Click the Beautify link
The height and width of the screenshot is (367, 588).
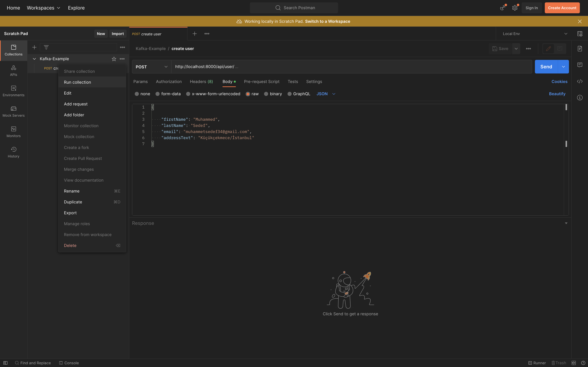557,94
